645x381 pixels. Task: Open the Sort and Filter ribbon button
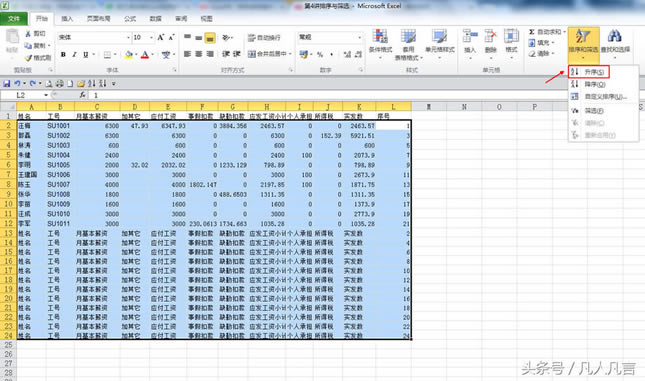point(583,43)
